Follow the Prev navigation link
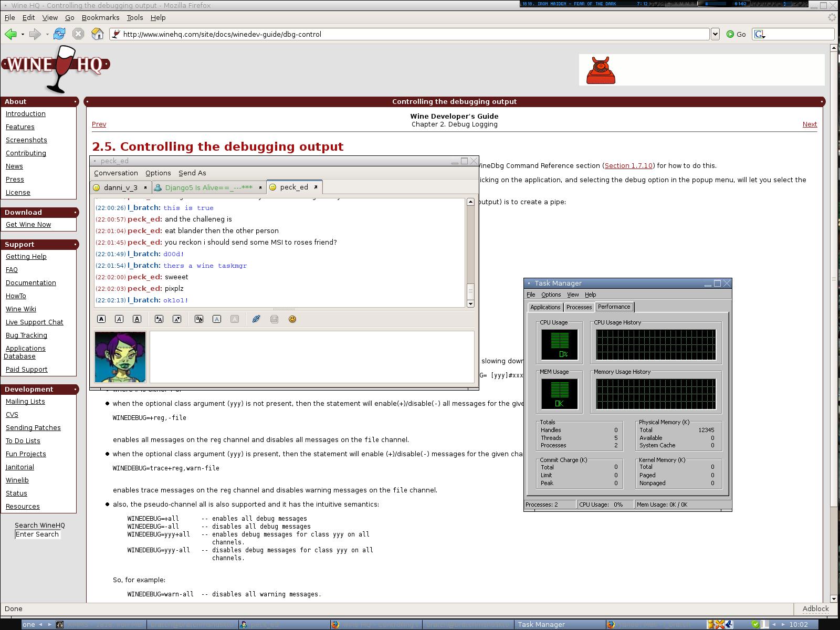The image size is (840, 630). [99, 124]
